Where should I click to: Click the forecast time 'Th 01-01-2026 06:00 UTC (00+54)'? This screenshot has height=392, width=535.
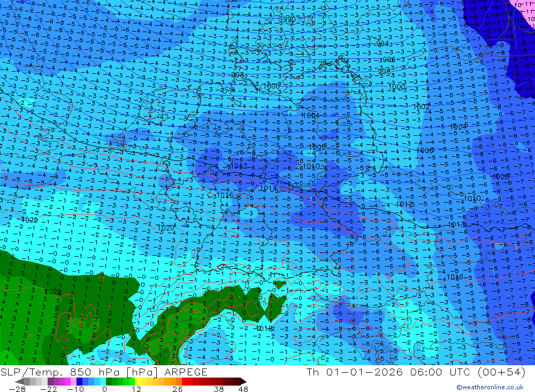416,372
